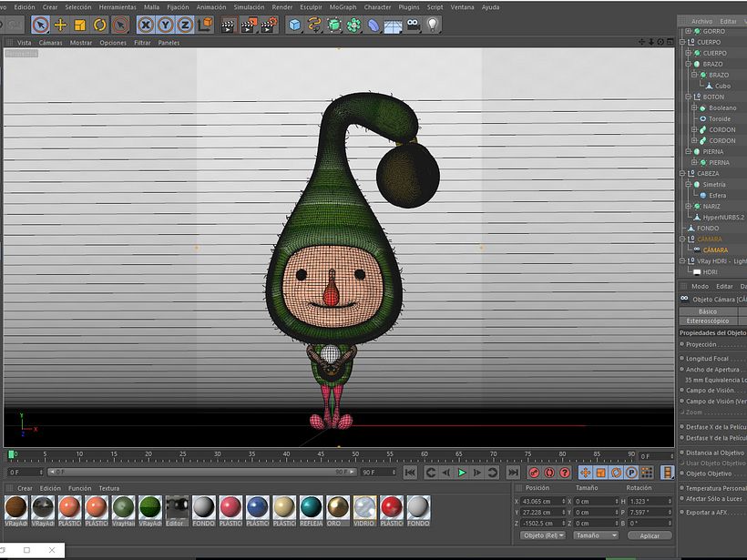Image resolution: width=747 pixels, height=560 pixels.
Task: Collapse the Simetría node
Action: [688, 184]
